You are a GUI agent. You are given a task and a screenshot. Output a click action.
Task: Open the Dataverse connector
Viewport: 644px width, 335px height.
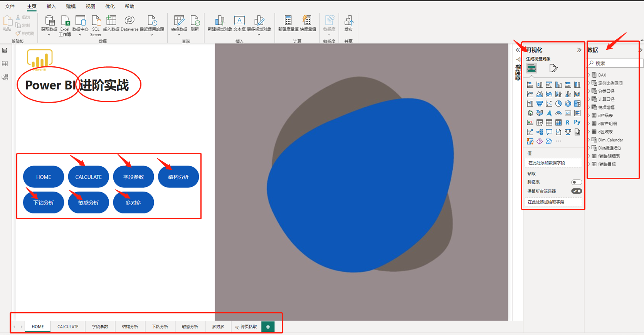(129, 23)
